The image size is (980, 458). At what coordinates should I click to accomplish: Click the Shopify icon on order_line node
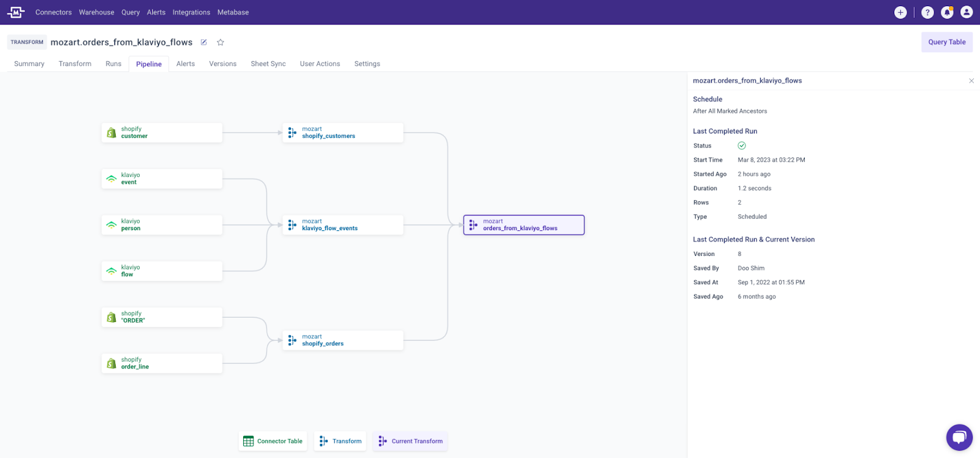[111, 363]
